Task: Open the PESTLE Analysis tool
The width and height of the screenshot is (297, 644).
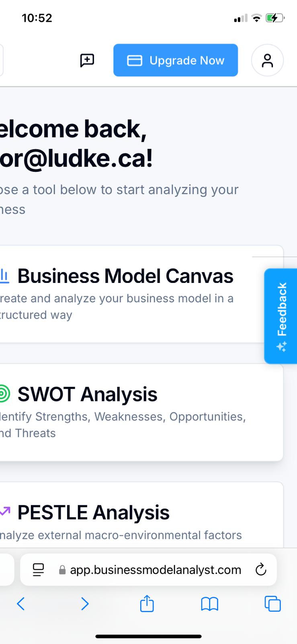Action: point(94,512)
